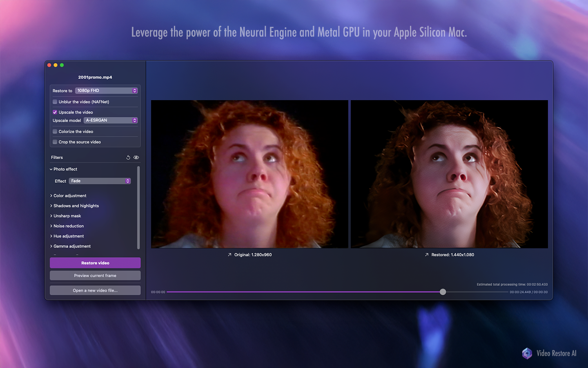Uncheck Upscale the video checkbox
Image resolution: width=588 pixels, height=368 pixels.
(x=55, y=112)
